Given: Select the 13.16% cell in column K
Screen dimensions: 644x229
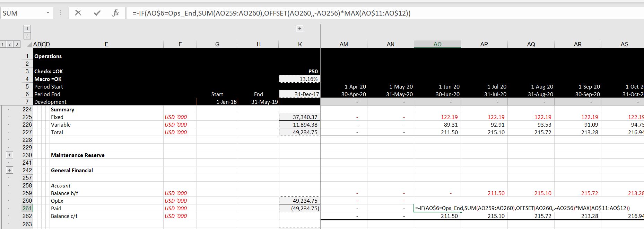Looking at the screenshot, I should (300, 79).
